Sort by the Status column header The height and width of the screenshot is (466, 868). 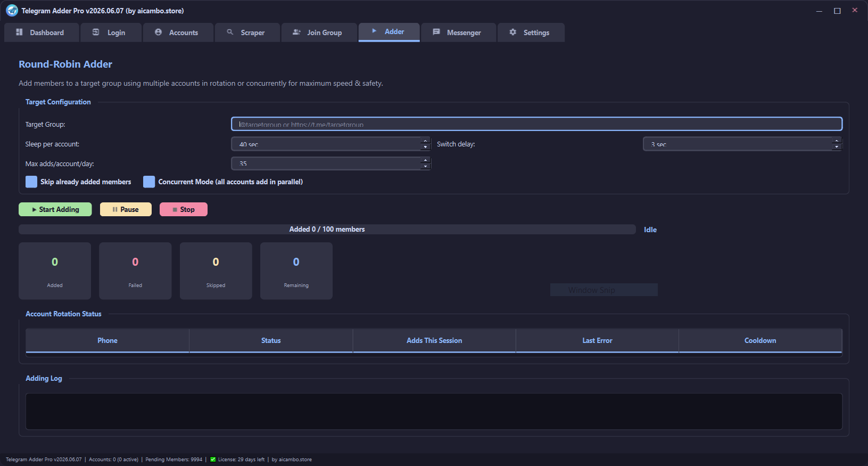[x=271, y=340]
